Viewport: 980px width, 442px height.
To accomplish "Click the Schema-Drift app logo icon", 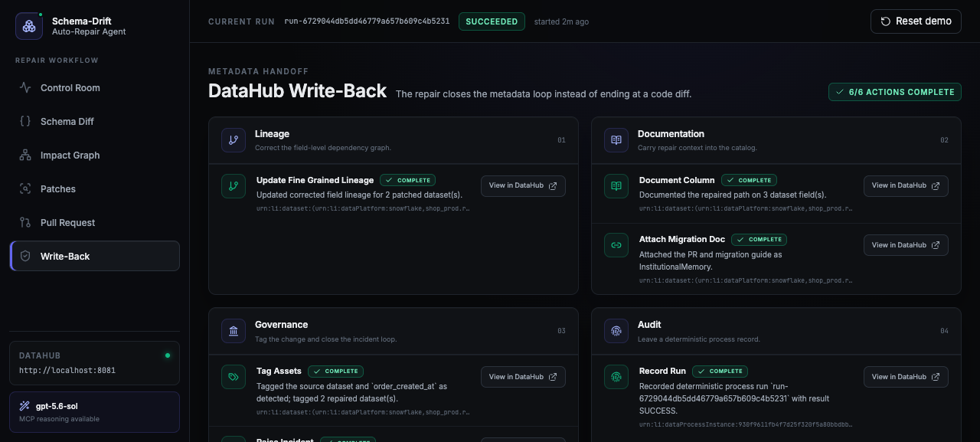I will [29, 26].
